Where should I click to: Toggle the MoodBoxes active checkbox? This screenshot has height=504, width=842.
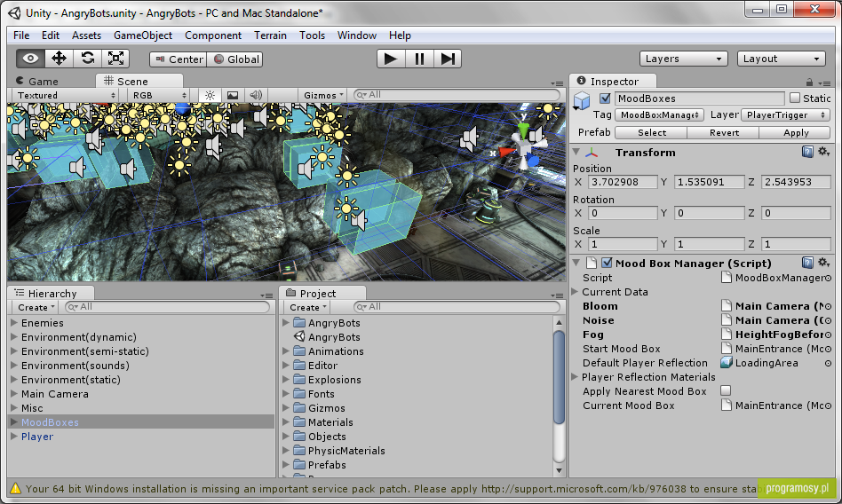coord(605,98)
